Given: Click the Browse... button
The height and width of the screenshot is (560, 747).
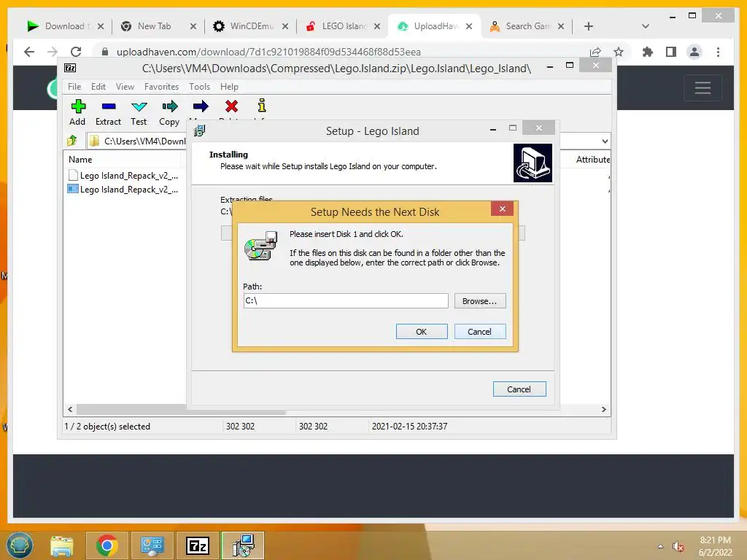Looking at the screenshot, I should click(480, 301).
